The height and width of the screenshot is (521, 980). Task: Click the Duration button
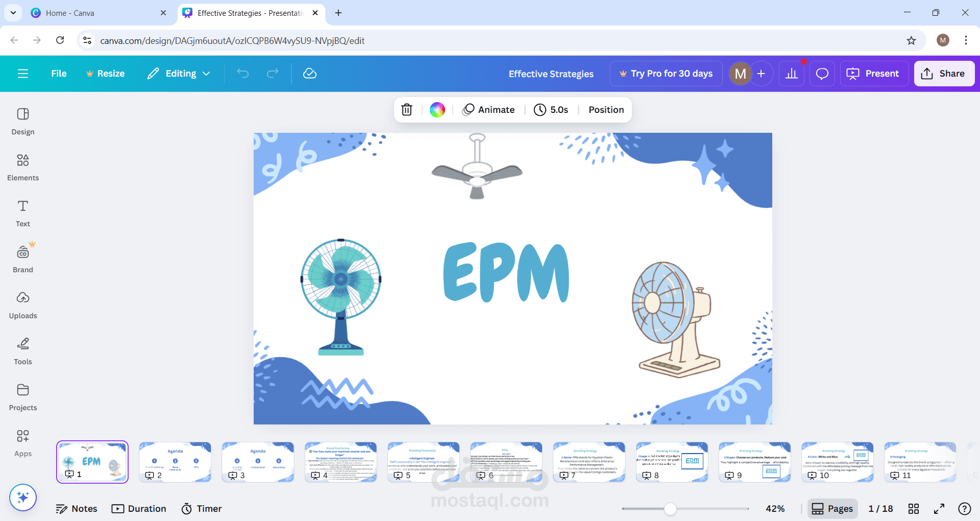(139, 509)
